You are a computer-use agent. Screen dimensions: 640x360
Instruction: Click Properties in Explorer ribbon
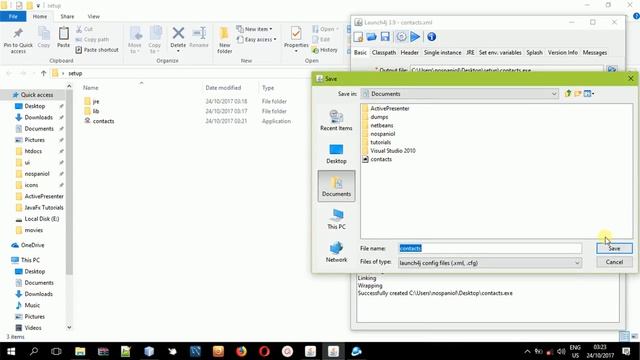[x=296, y=39]
